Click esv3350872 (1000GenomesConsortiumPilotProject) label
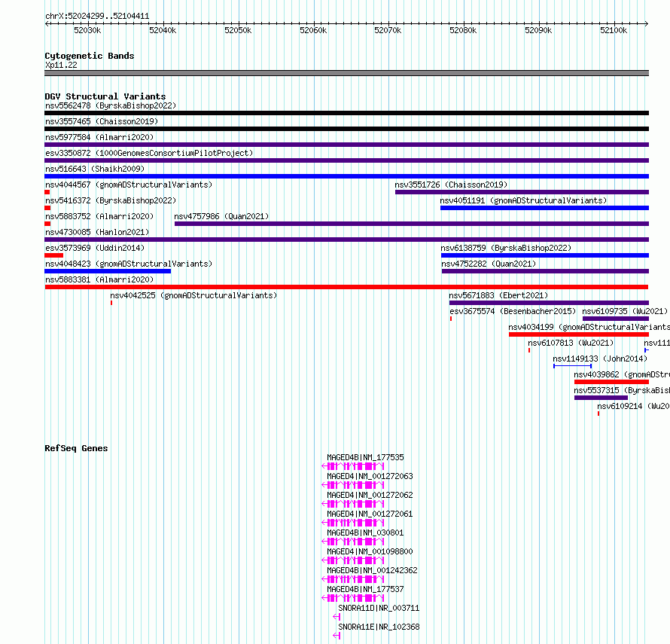The image size is (670, 644). (149, 153)
